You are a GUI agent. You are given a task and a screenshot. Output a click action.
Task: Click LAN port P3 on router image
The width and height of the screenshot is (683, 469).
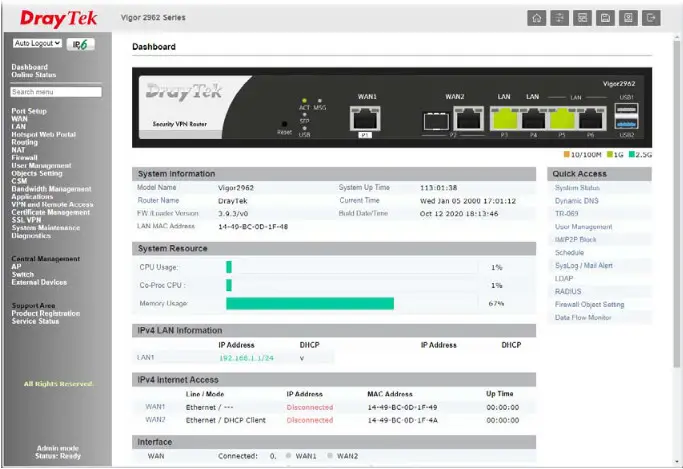click(x=504, y=118)
